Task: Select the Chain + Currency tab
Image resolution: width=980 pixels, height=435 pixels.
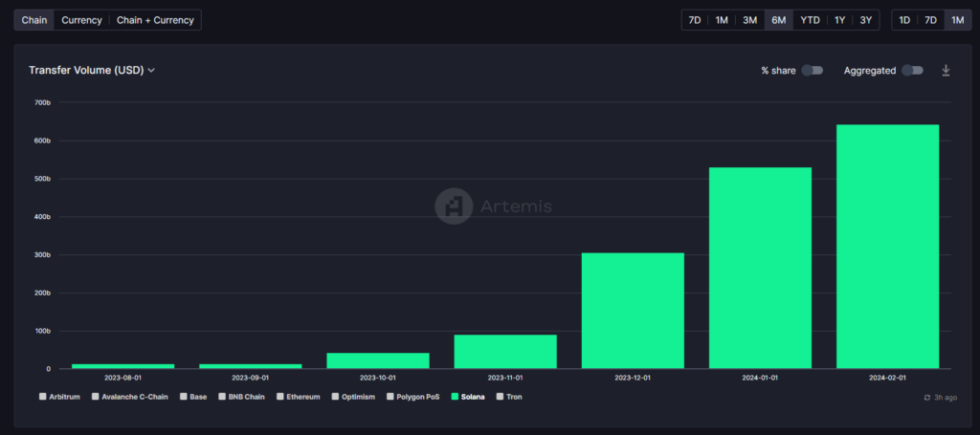Action: pos(155,20)
